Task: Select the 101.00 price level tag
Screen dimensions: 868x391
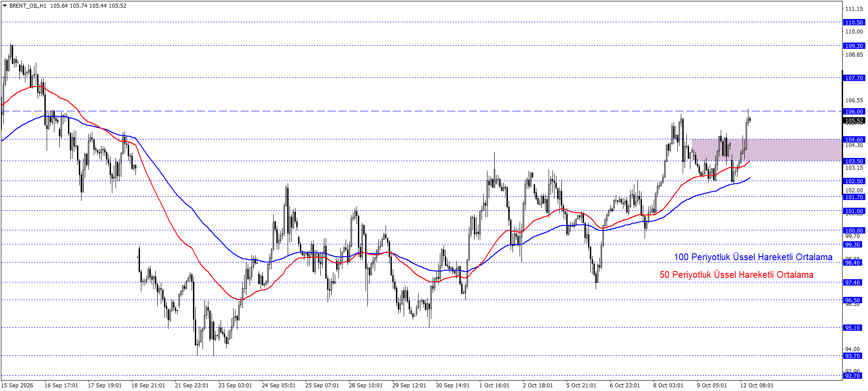Action: tap(854, 211)
